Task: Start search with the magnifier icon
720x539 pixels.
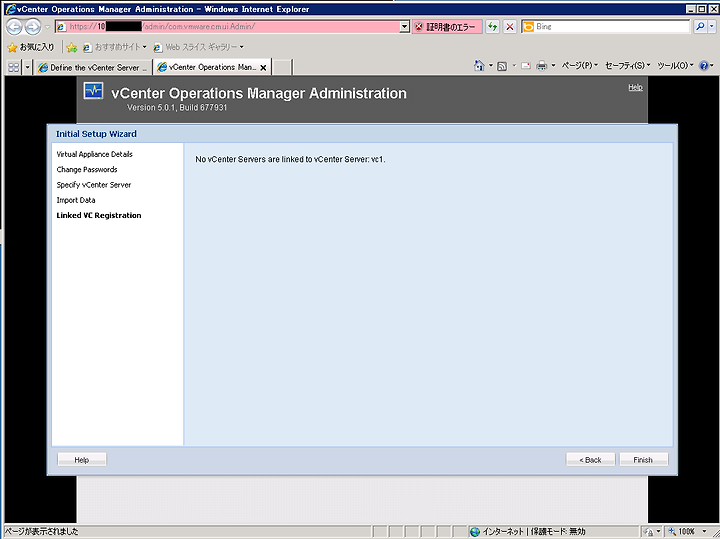Action: pos(700,27)
